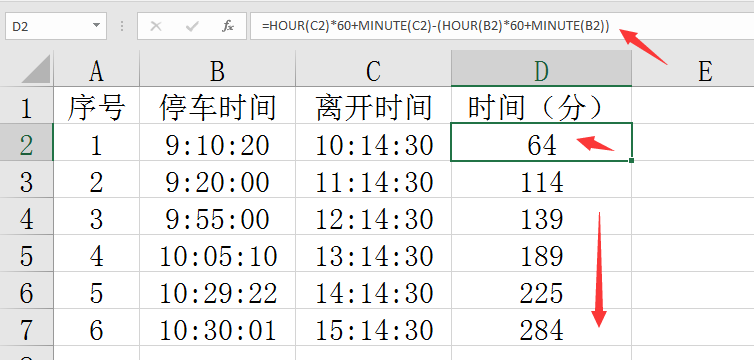754x360 pixels.
Task: Click cell with value 10:14:30
Action: [373, 142]
